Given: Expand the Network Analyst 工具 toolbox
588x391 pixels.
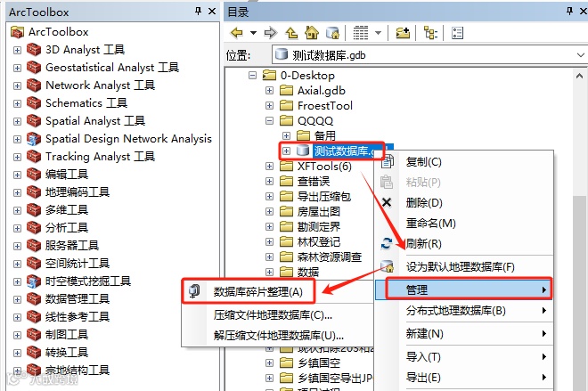Looking at the screenshot, I should pyautogui.click(x=17, y=86).
